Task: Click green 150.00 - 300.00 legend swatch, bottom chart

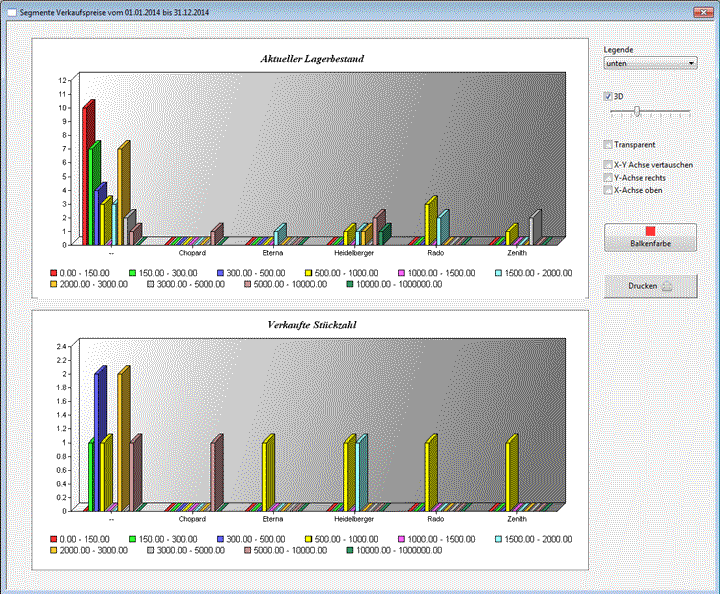Action: [133, 539]
